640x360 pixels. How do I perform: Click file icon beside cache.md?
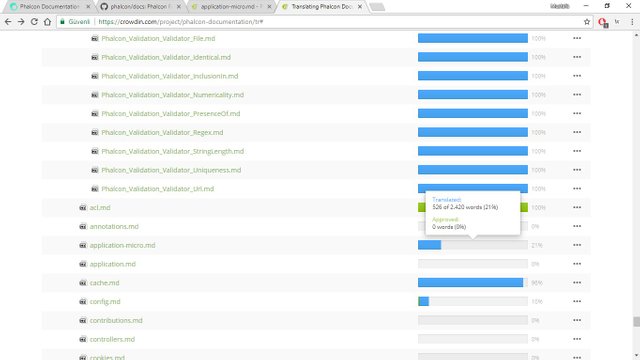click(83, 282)
